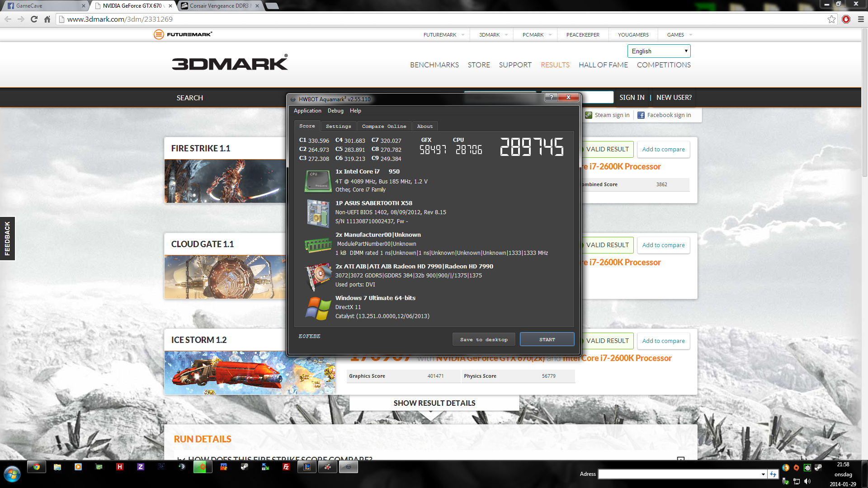Screen dimensions: 868x488
Task: Open the Application menu in Aquamark
Action: pyautogui.click(x=307, y=111)
